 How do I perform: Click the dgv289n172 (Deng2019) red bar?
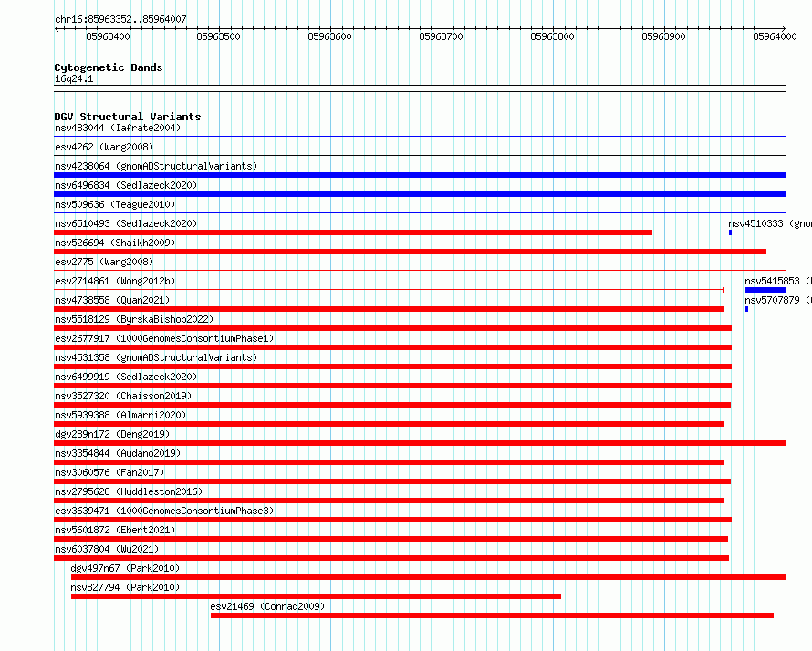[x=420, y=443]
